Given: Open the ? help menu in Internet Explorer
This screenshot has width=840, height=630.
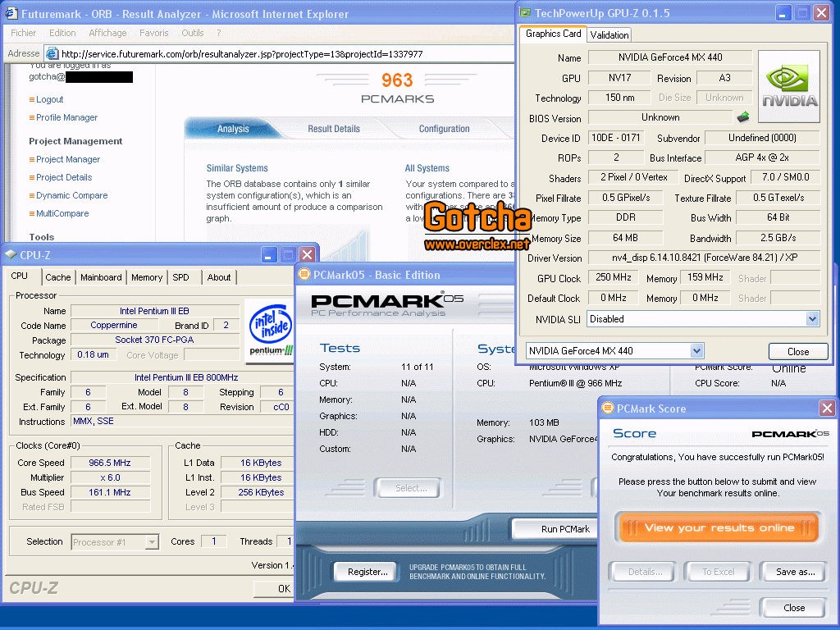Looking at the screenshot, I should point(218,33).
